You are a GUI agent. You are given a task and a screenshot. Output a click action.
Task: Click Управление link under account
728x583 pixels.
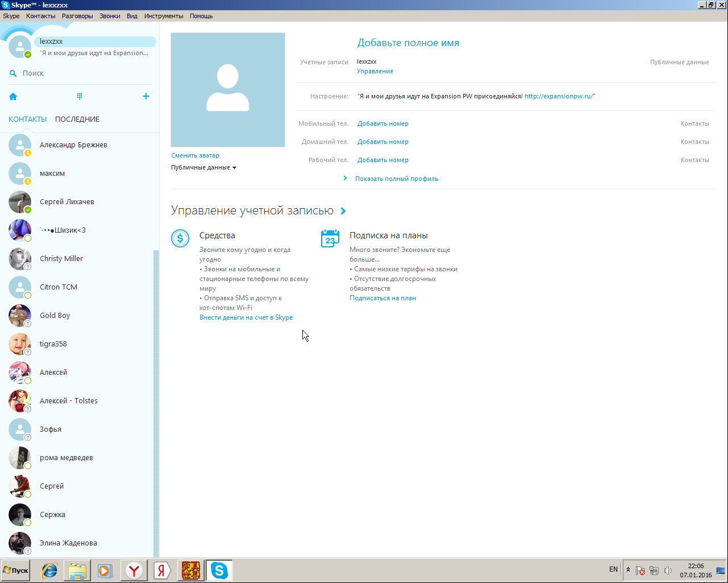click(375, 71)
